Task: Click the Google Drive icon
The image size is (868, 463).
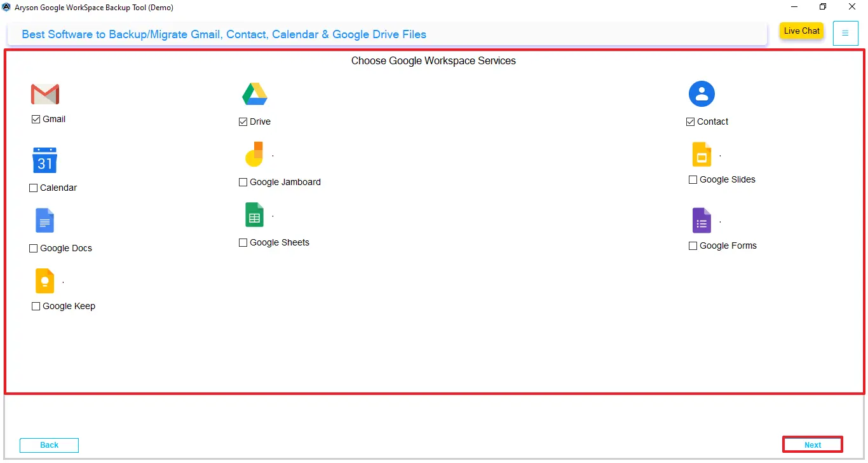Action: pos(254,93)
